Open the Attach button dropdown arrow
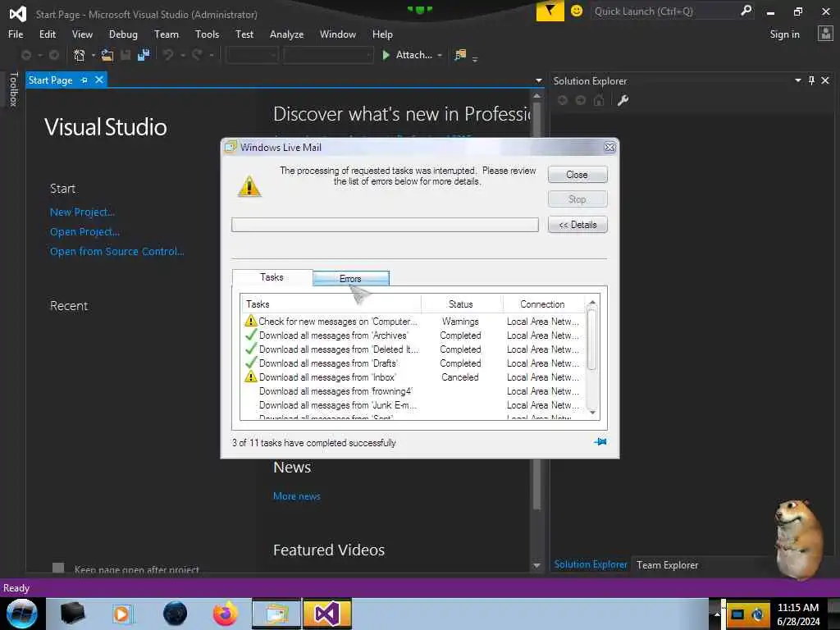Screen dimensions: 840x630 click(x=440, y=55)
